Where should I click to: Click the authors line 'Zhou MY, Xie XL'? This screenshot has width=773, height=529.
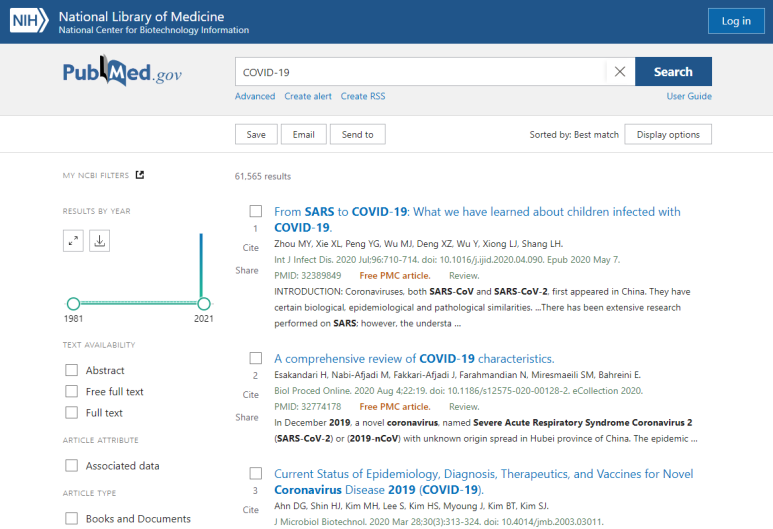coord(419,244)
